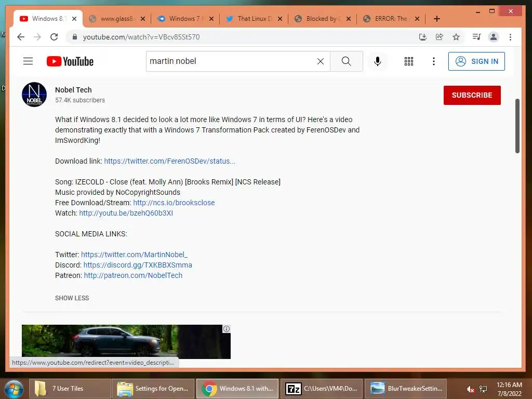532x399 pixels.
Task: Click the muted volume tray icon
Action: [x=470, y=389]
